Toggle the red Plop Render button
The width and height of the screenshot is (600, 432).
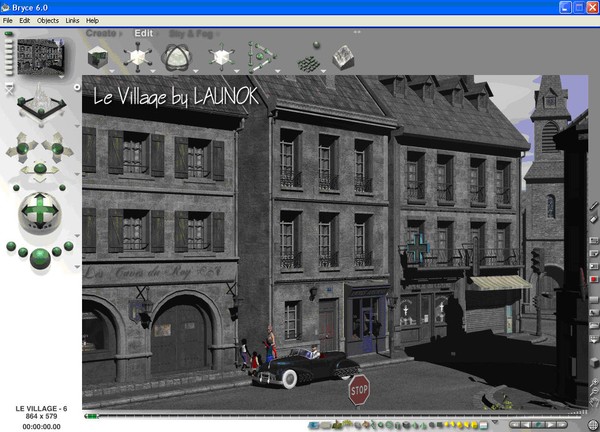click(x=593, y=279)
